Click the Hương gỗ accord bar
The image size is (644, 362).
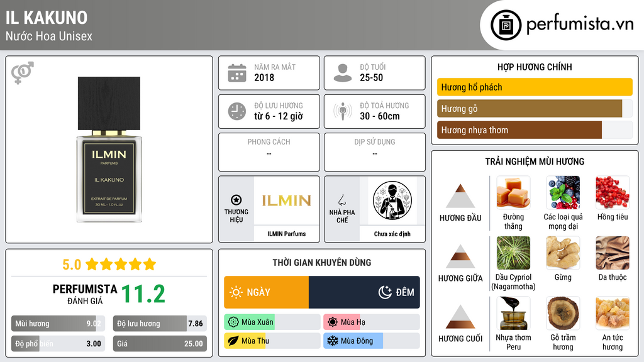click(535, 108)
